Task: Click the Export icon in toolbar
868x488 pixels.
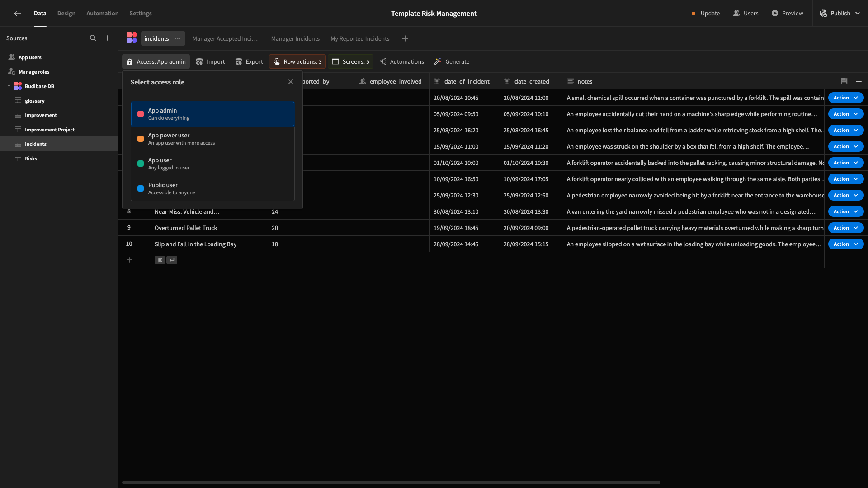Action: (239, 62)
